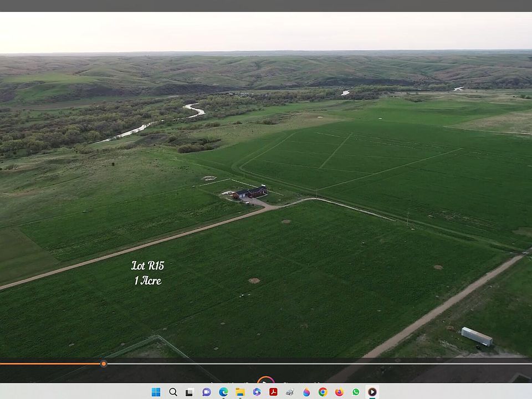
Task: Open File Explorer from the taskbar
Action: click(x=239, y=392)
